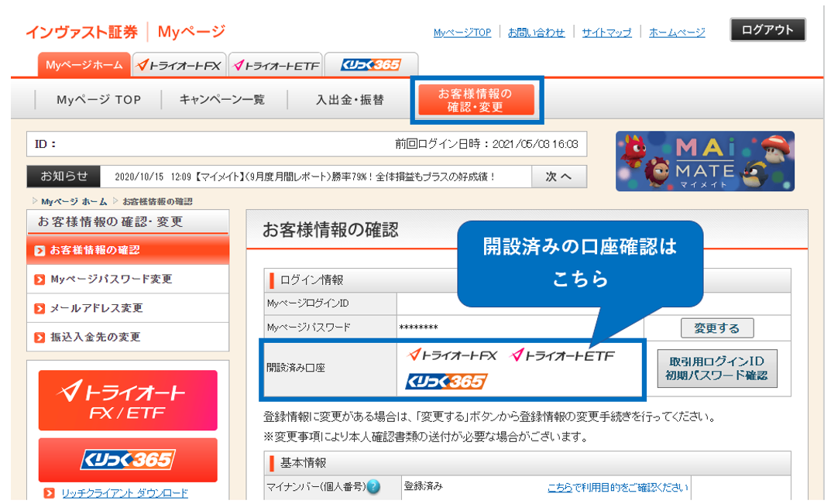Click arrow icon beside 振込入金先の変更
This screenshot has height=504, width=831.
(x=39, y=338)
